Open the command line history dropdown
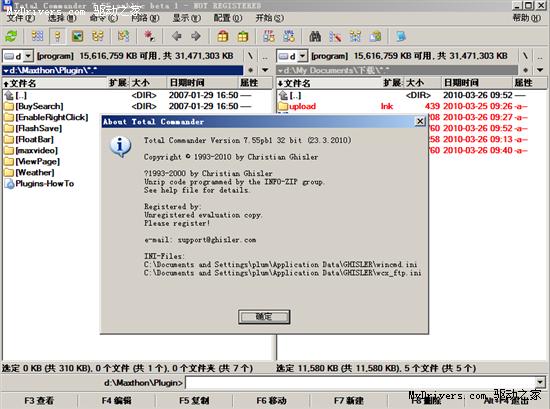 click(540, 382)
